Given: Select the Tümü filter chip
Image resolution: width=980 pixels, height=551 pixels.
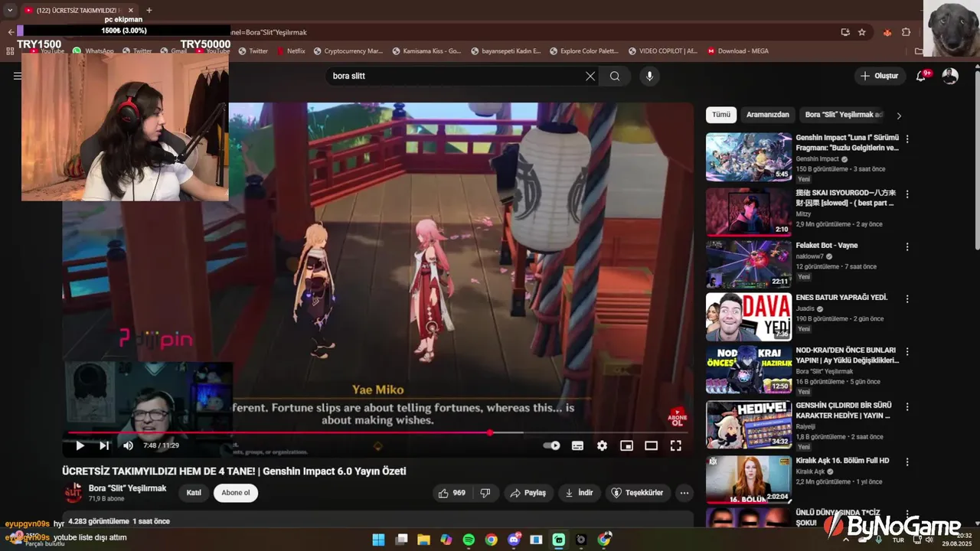Looking at the screenshot, I should tap(721, 115).
